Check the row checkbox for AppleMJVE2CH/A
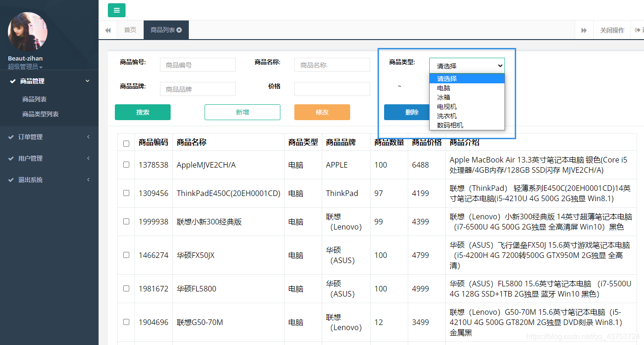The image size is (644, 345). point(126,165)
